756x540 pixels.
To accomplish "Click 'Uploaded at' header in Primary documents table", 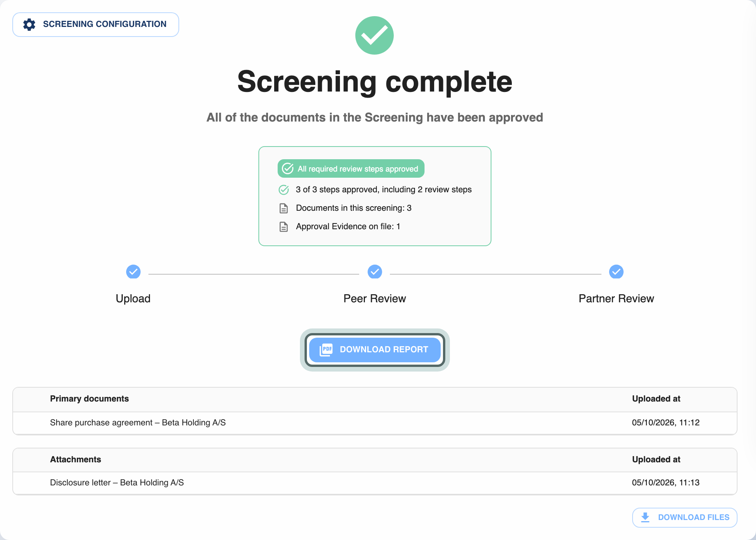I will (656, 399).
